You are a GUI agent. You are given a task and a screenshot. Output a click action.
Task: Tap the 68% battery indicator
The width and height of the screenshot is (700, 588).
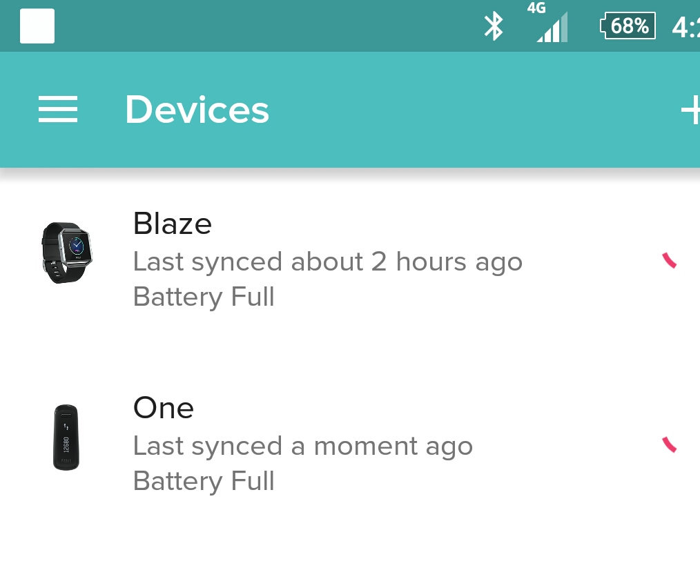coord(628,27)
